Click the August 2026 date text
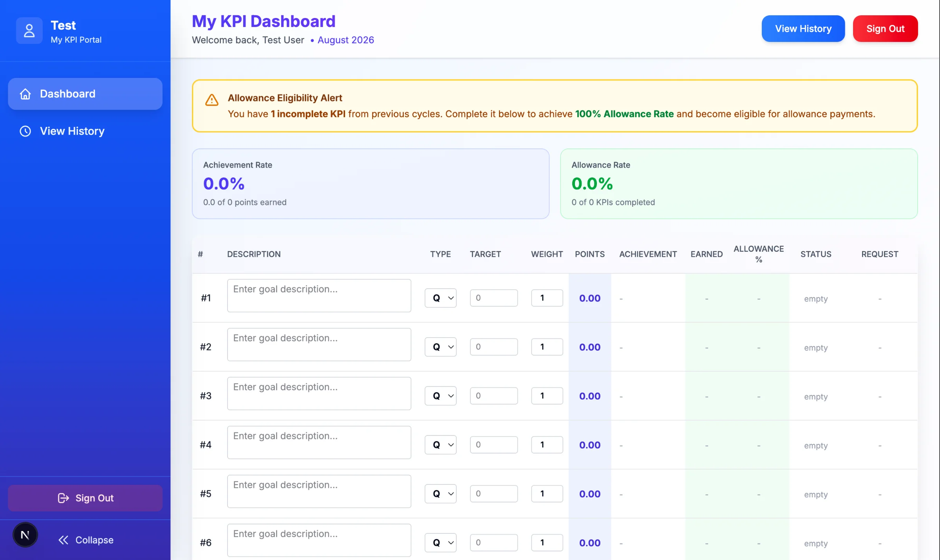This screenshot has width=940, height=560. point(346,40)
